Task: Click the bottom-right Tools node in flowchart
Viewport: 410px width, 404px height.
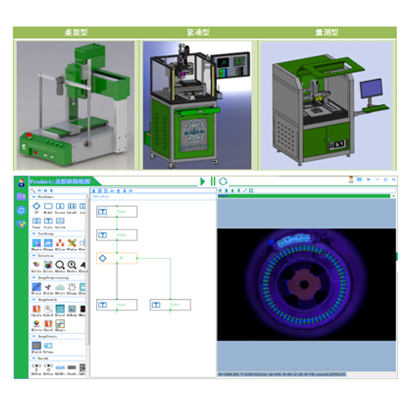Action: [170, 305]
